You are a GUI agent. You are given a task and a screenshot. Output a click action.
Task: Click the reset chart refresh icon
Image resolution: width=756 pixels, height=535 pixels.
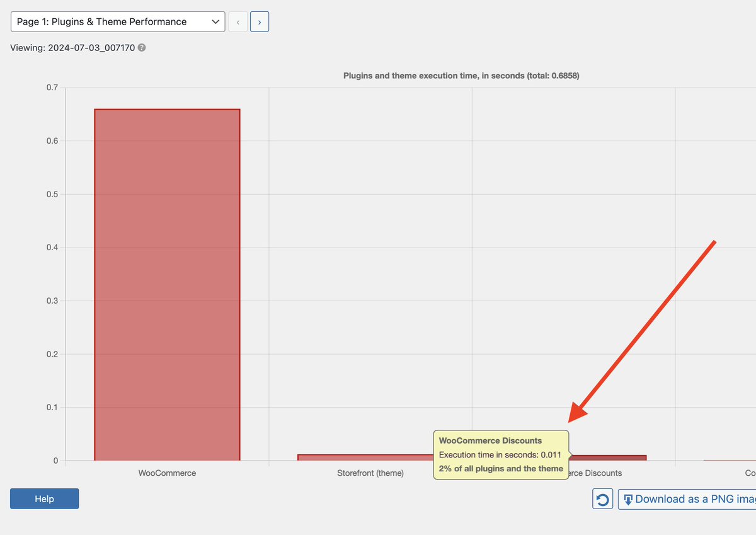click(x=603, y=499)
